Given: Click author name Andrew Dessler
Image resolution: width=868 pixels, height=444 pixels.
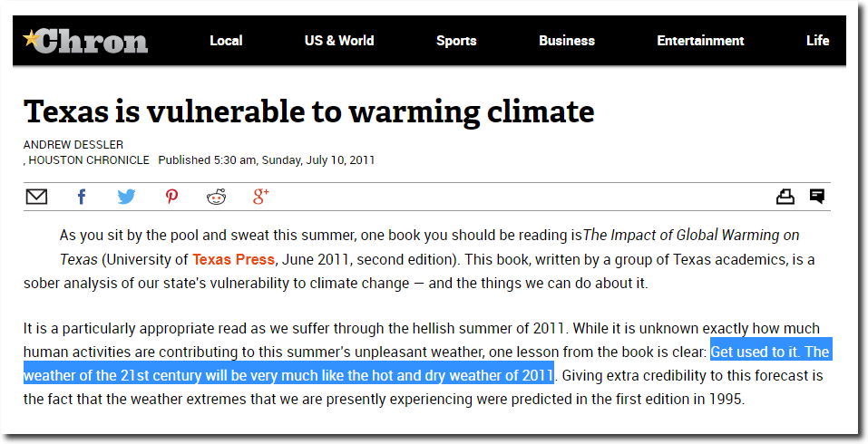Looking at the screenshot, I should click(73, 144).
